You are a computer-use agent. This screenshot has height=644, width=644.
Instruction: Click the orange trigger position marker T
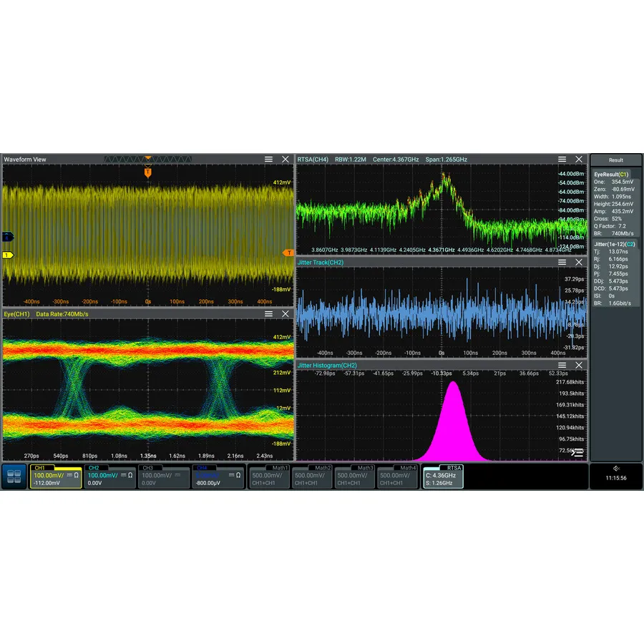pyautogui.click(x=147, y=172)
